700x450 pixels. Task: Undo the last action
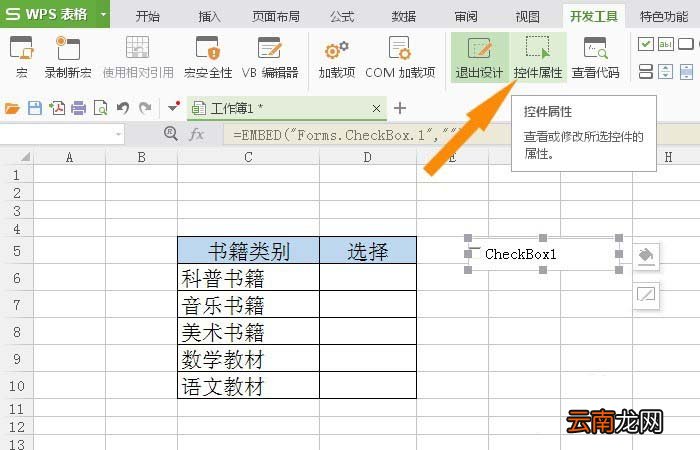123,108
